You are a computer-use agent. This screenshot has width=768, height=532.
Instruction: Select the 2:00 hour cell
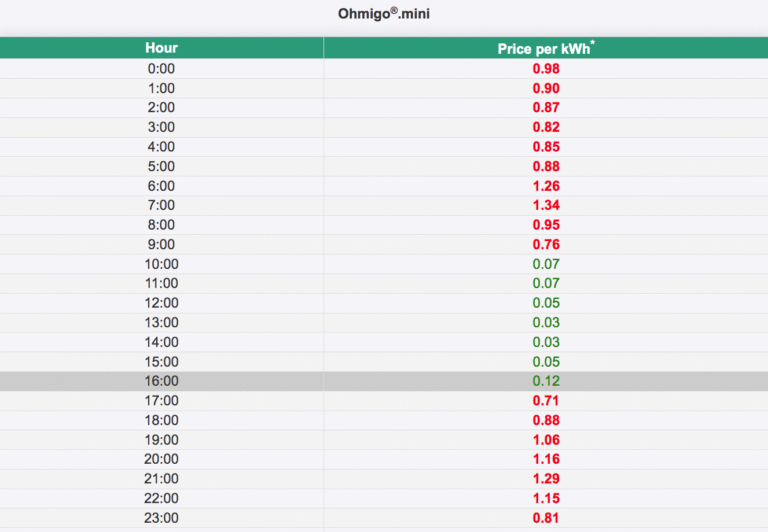click(161, 108)
